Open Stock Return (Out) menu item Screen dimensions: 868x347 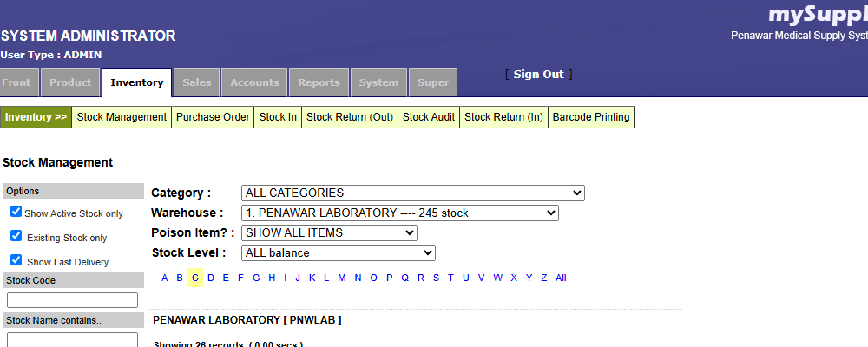coord(350,117)
